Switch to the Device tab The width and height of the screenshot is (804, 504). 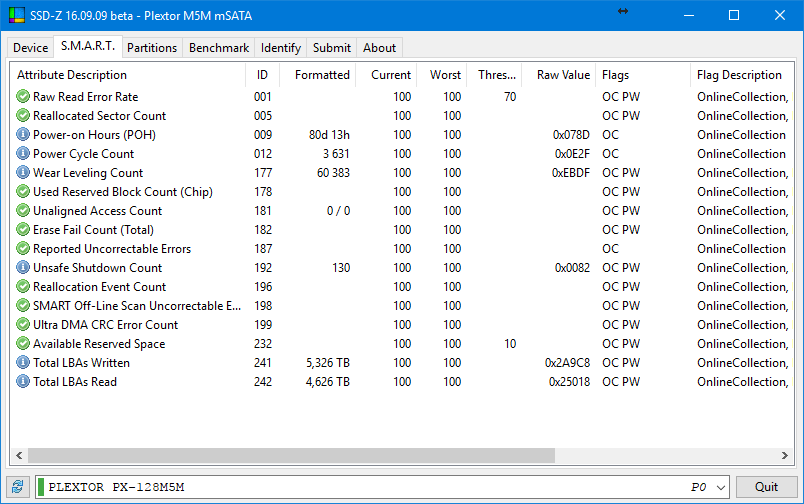(x=30, y=47)
